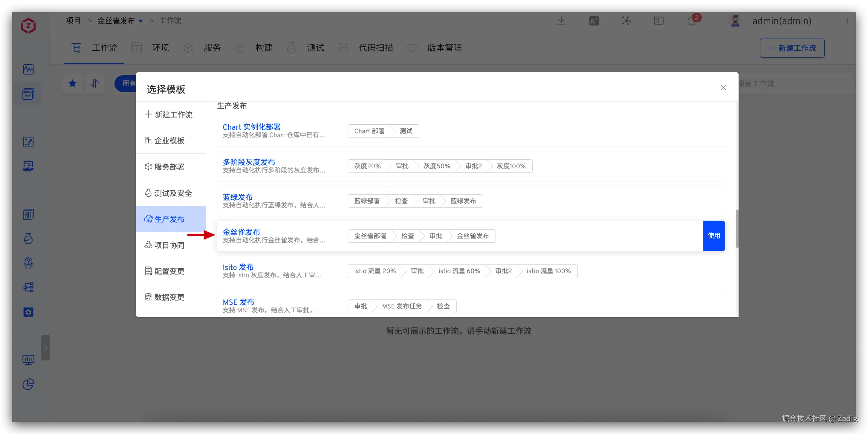Open the Chart 实例化部署 template

[252, 127]
